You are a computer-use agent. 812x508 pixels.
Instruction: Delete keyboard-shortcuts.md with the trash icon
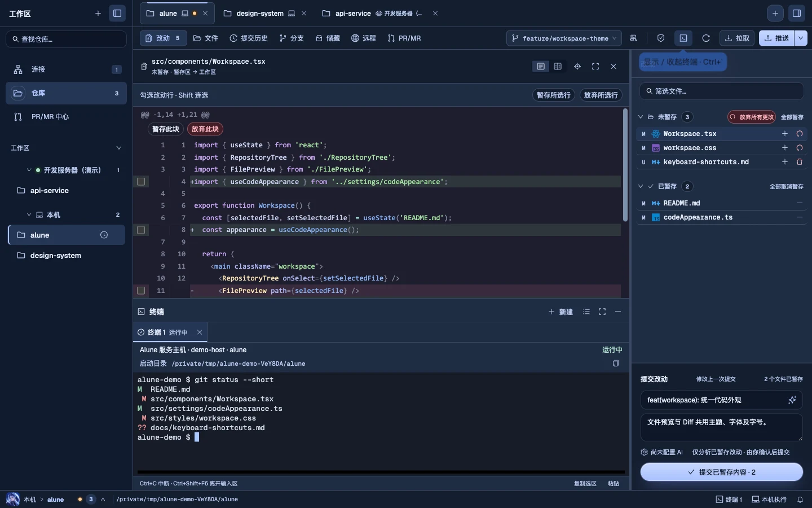(799, 162)
